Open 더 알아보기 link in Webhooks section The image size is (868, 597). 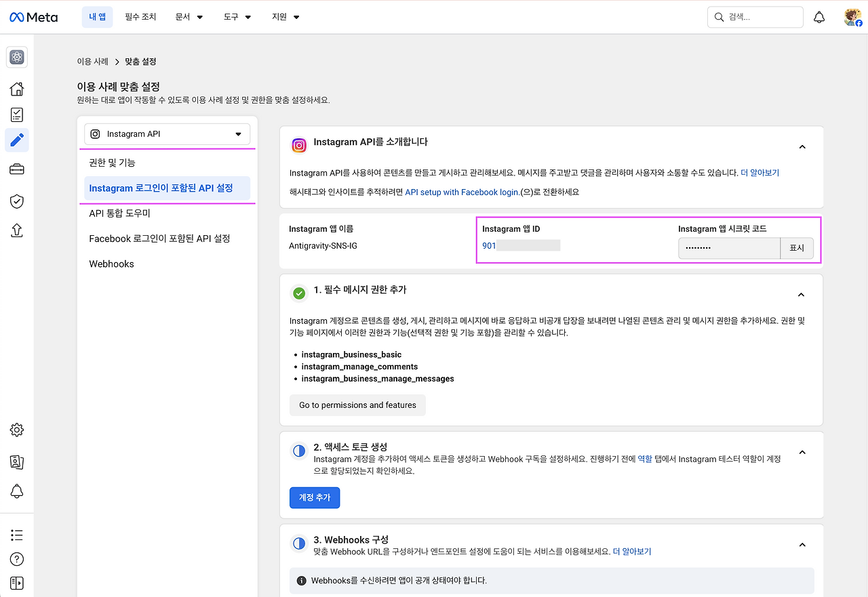click(x=632, y=552)
